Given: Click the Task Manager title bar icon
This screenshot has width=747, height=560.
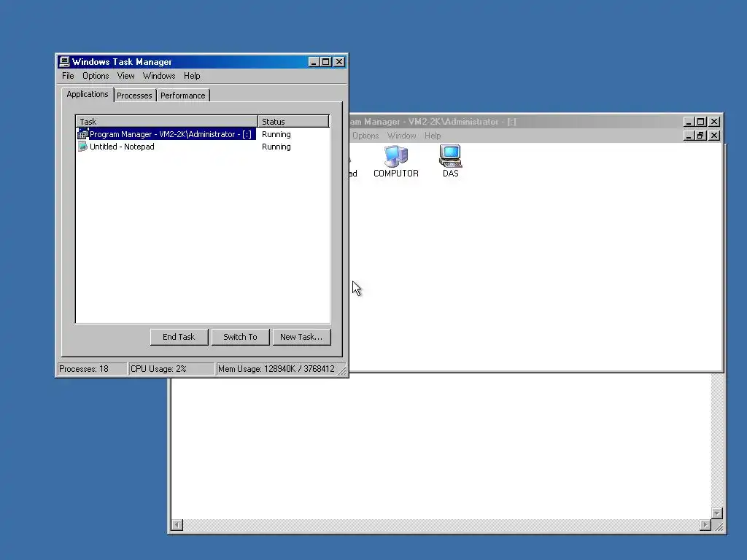Looking at the screenshot, I should click(x=64, y=61).
